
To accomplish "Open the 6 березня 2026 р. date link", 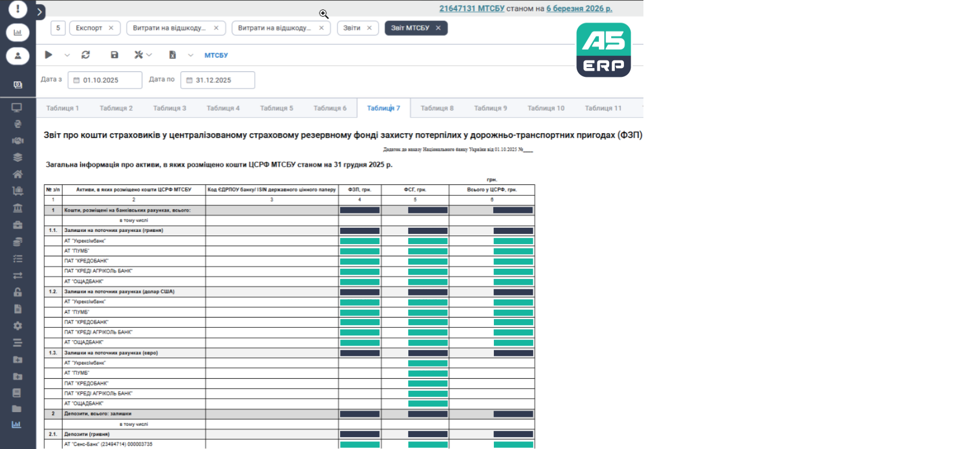I will tap(579, 9).
